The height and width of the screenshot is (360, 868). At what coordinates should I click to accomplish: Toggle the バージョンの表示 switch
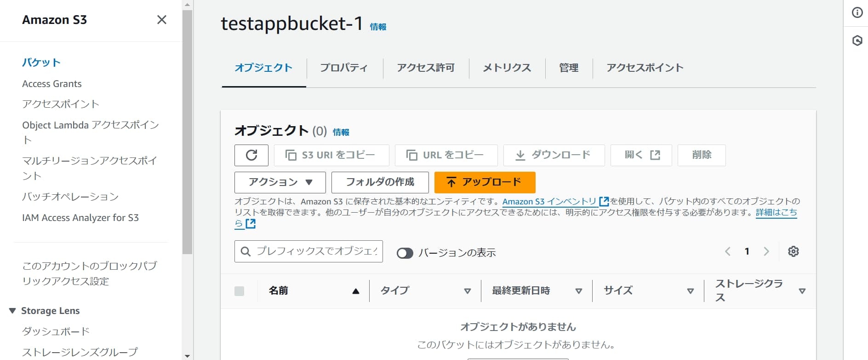click(405, 253)
